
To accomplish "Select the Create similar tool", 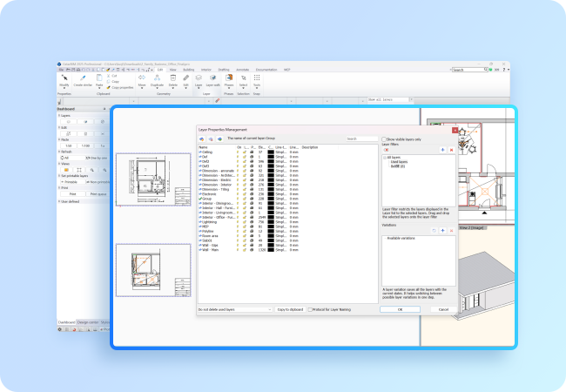I will coord(83,78).
